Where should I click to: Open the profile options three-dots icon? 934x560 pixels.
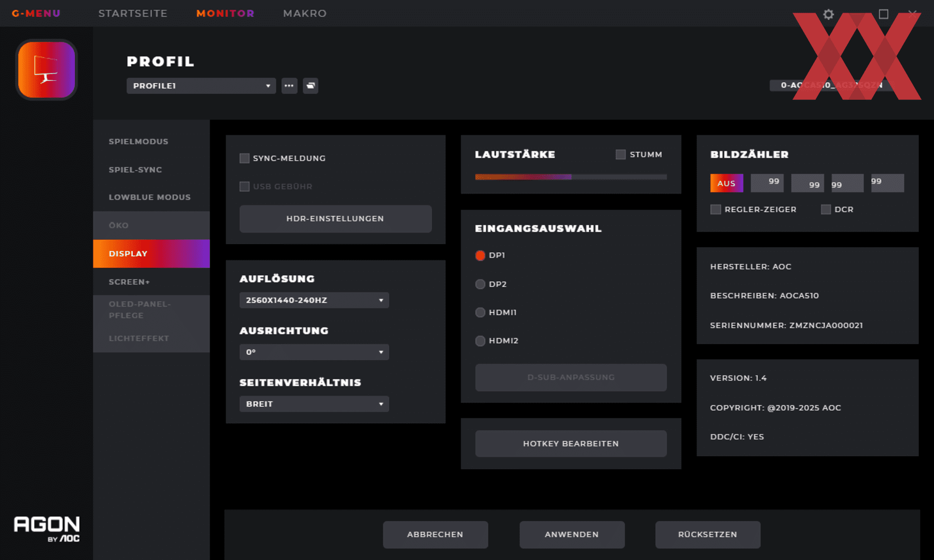[289, 86]
